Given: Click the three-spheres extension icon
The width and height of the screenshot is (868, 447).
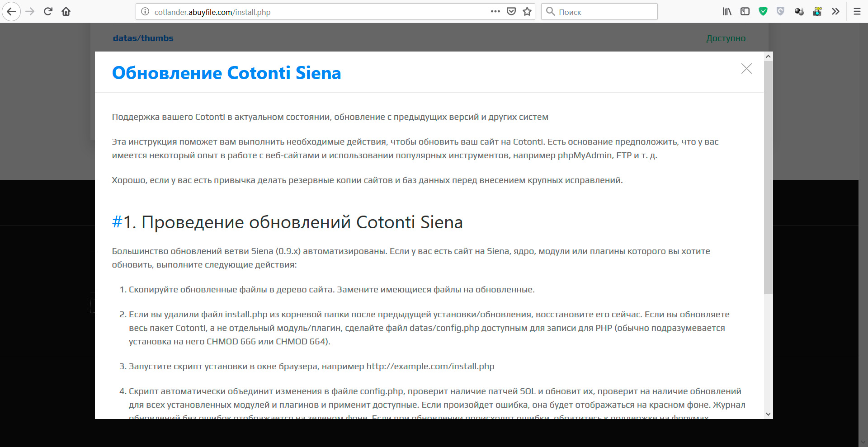Looking at the screenshot, I should (799, 12).
